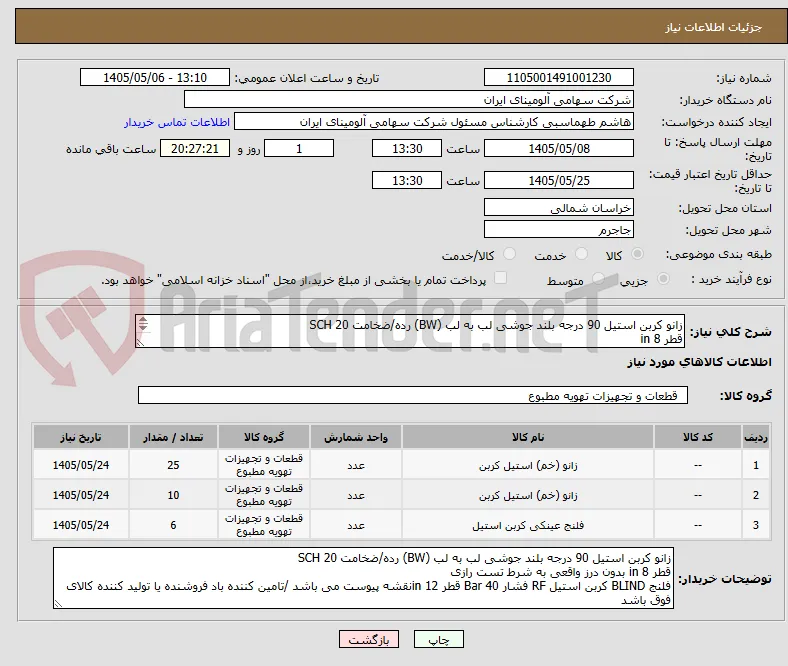Image resolution: width=788 pixels, height=666 pixels.
Task: Click the تعداد / مقدار column header
Action: [173, 437]
